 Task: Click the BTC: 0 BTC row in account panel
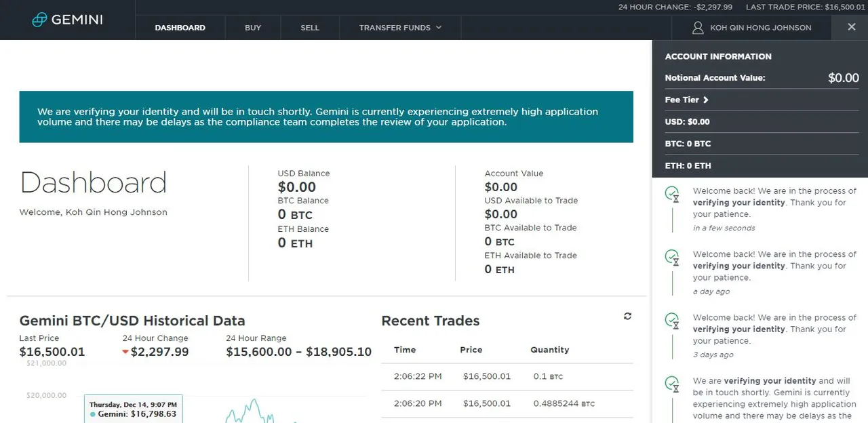click(762, 144)
